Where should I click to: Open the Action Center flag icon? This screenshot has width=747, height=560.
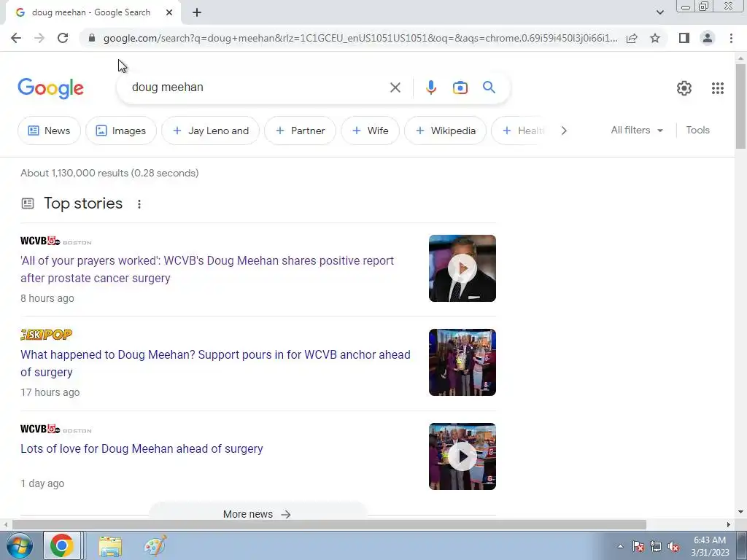638,546
